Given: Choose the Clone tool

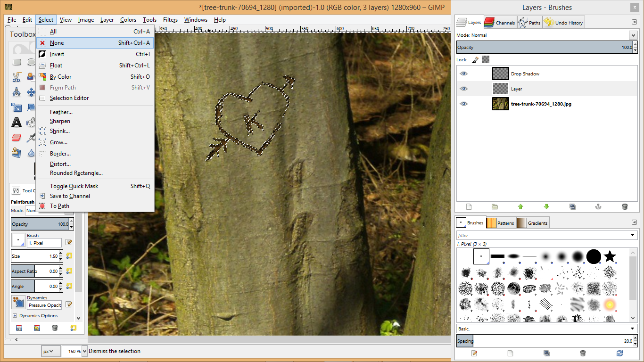Looking at the screenshot, I should (16, 152).
